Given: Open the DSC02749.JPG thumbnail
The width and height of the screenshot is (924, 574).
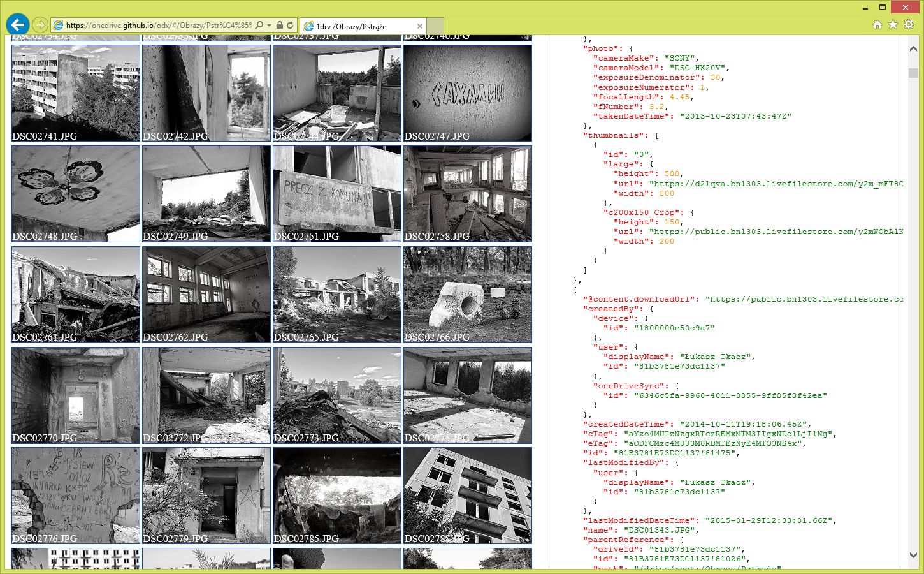Looking at the screenshot, I should pos(206,194).
